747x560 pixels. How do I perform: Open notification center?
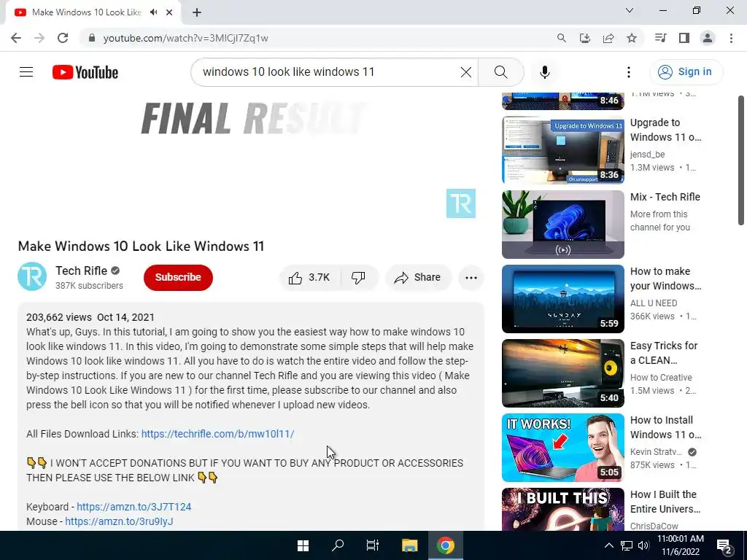coord(724,546)
